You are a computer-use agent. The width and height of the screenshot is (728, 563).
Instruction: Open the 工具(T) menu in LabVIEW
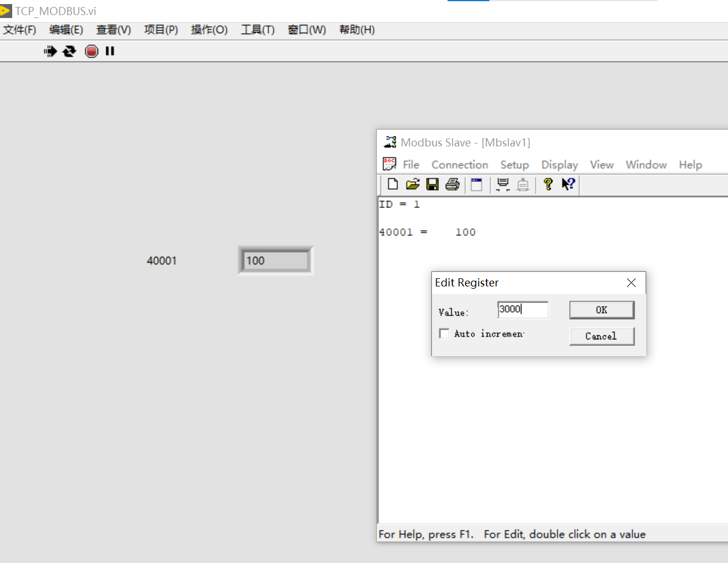[x=257, y=30]
